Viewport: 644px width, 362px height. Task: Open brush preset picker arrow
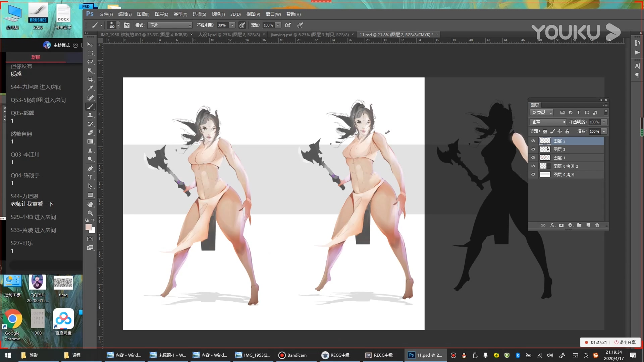118,25
